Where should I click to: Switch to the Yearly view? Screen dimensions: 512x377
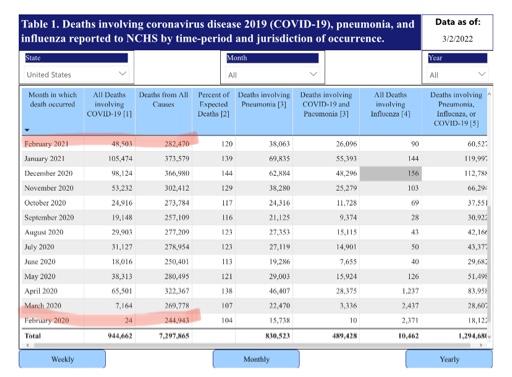tap(449, 359)
